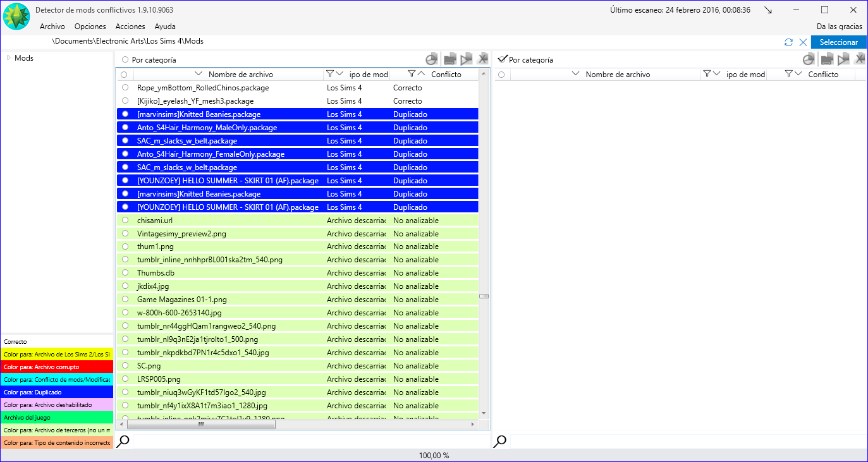Image resolution: width=868 pixels, height=462 pixels.
Task: Click delete icon in left panel toolbar
Action: coord(483,59)
